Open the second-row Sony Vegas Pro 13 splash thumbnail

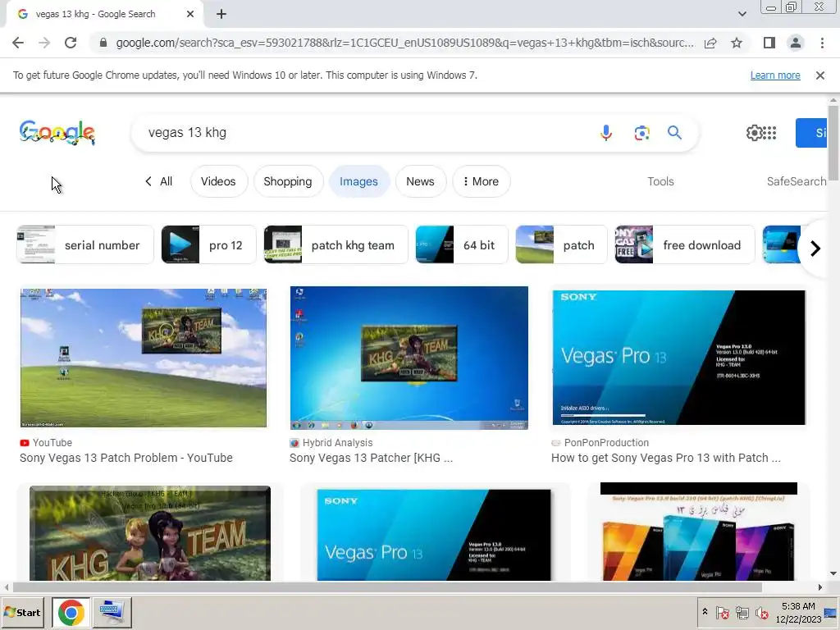434,535
